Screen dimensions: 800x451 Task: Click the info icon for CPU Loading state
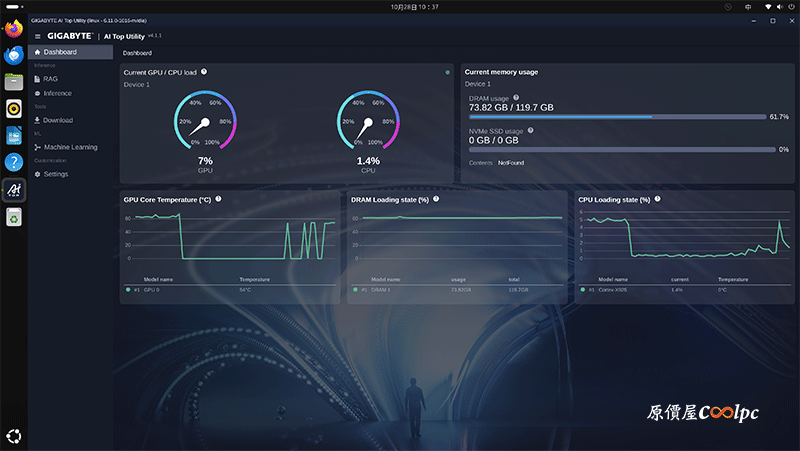coord(657,199)
